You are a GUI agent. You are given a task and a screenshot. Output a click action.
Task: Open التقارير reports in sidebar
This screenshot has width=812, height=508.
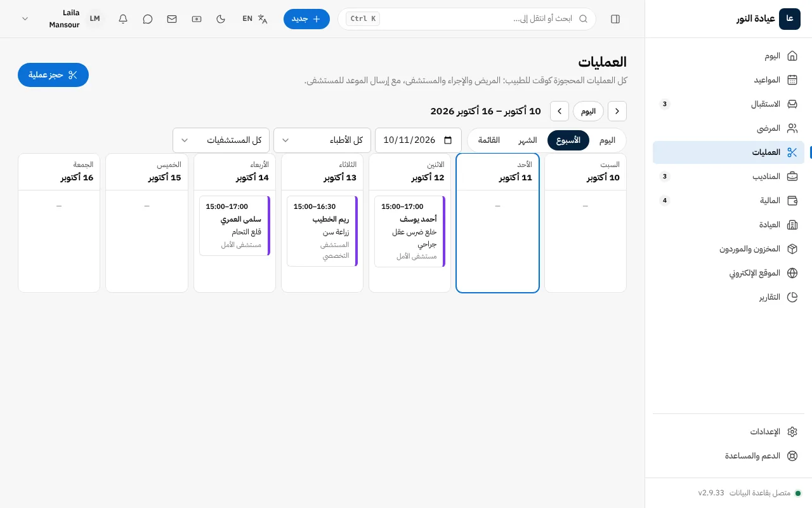coord(728,297)
